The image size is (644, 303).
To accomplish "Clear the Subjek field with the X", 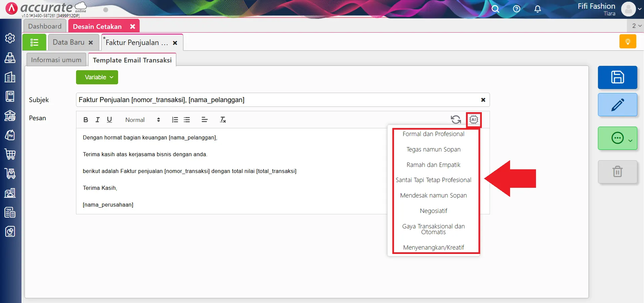I will click(x=483, y=100).
